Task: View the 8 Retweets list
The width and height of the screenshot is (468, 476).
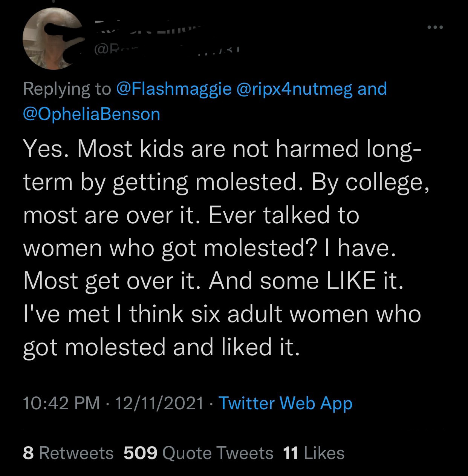Action: coord(68,453)
